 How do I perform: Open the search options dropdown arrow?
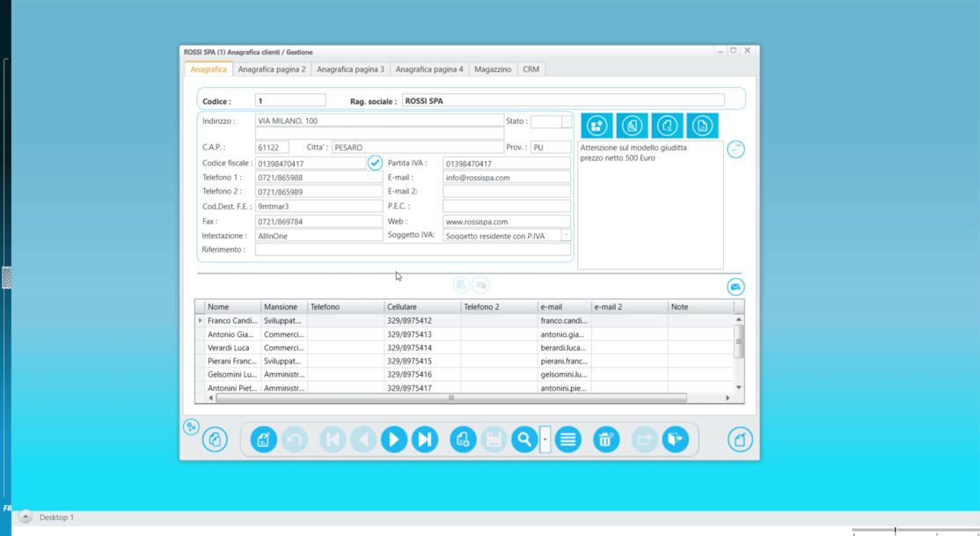click(545, 440)
